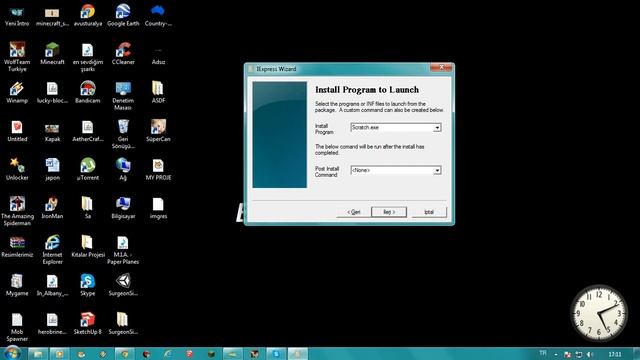Click the volume icon in system tray
The height and width of the screenshot is (360, 640).
coord(590,354)
